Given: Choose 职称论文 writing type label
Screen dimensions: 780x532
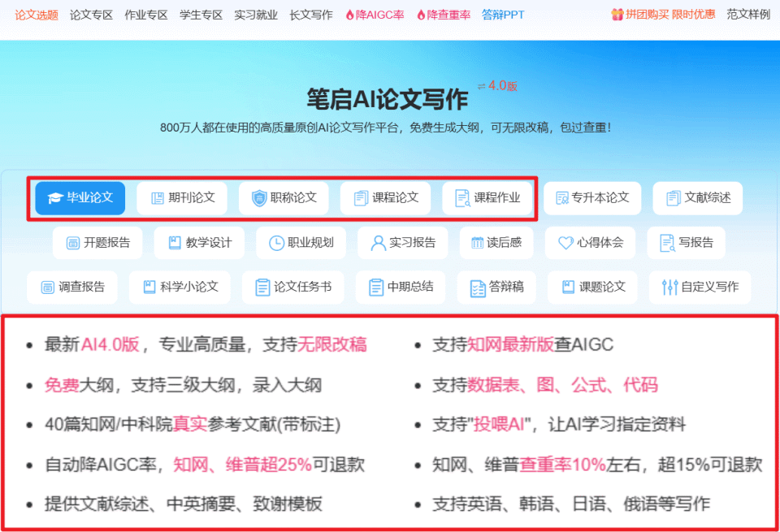Looking at the screenshot, I should point(293,198).
